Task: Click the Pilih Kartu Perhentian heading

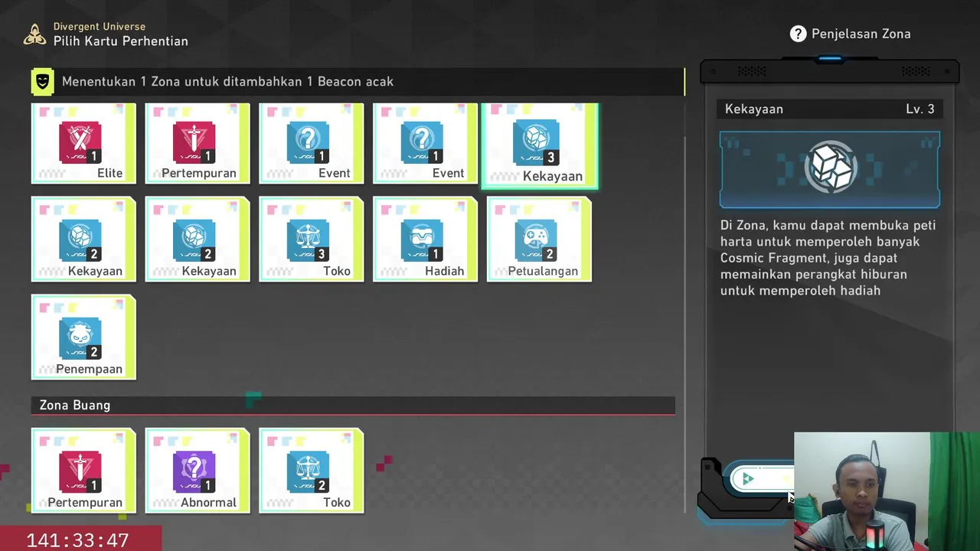Action: [121, 41]
